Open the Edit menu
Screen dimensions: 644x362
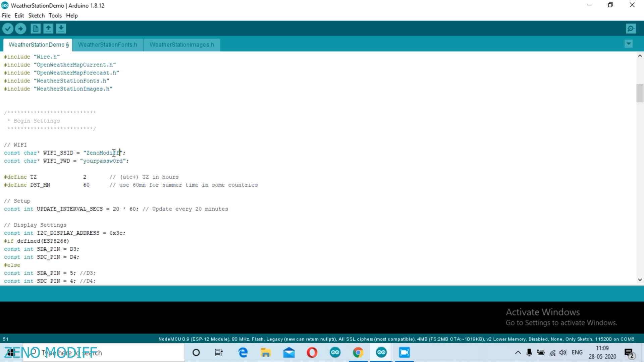19,15
